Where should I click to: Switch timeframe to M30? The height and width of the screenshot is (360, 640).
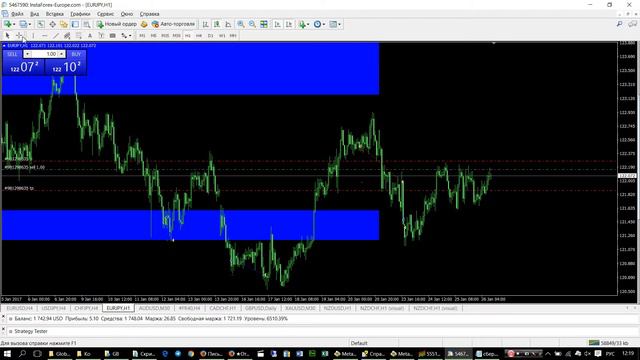click(176, 36)
